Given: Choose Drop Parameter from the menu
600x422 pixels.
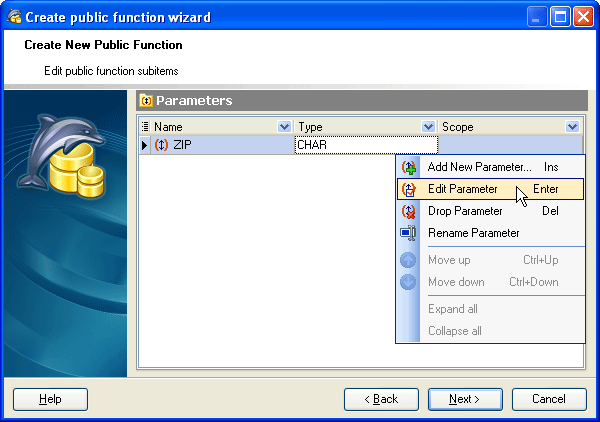Looking at the screenshot, I should [465, 211].
